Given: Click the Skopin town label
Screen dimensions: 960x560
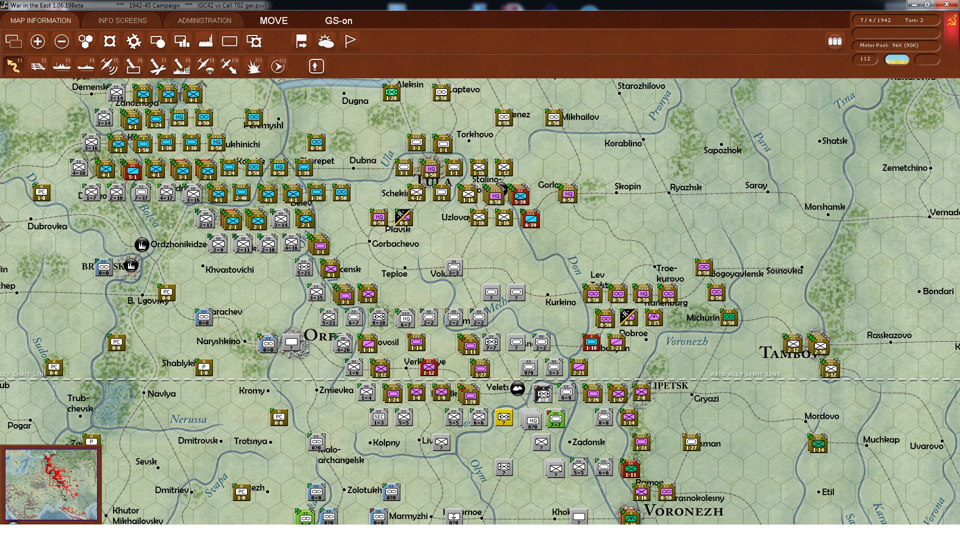Looking at the screenshot, I should (627, 186).
